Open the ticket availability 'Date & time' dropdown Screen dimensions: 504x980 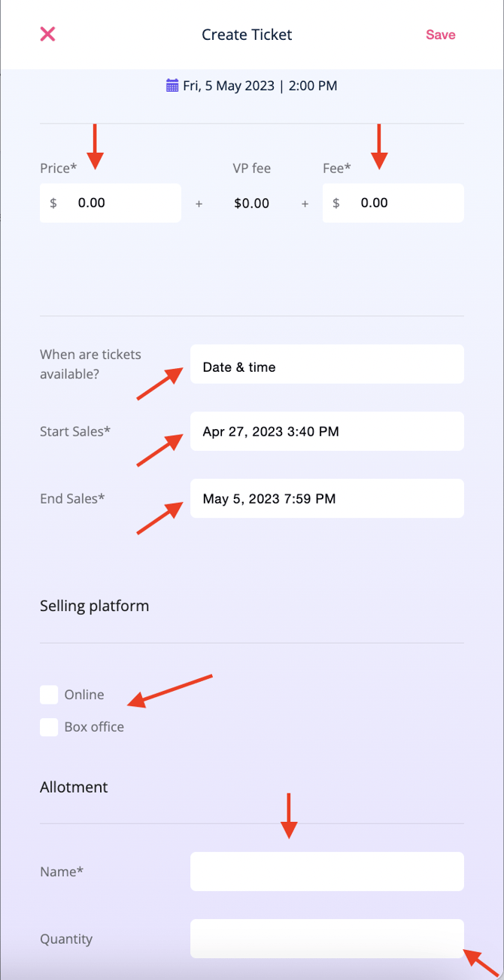[x=326, y=367]
